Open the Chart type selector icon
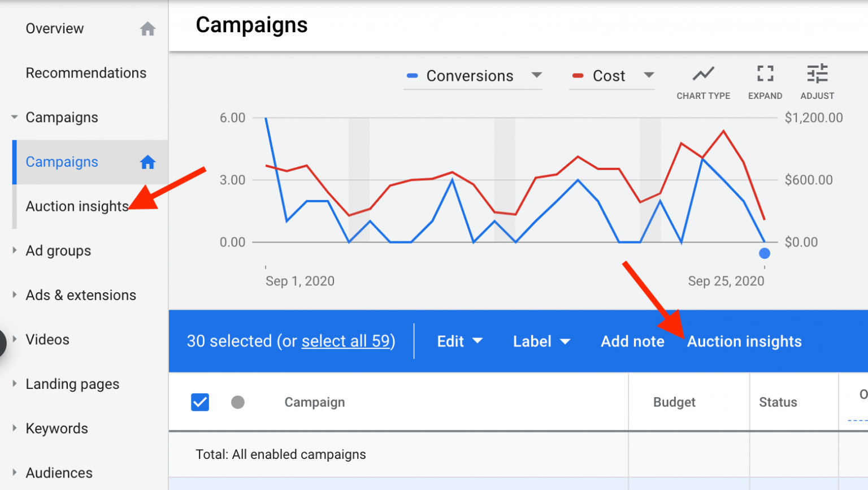Image resolution: width=868 pixels, height=490 pixels. tap(703, 74)
